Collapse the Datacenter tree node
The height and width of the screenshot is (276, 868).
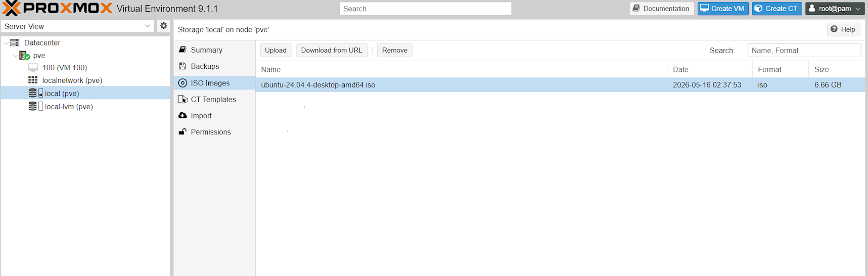6,43
